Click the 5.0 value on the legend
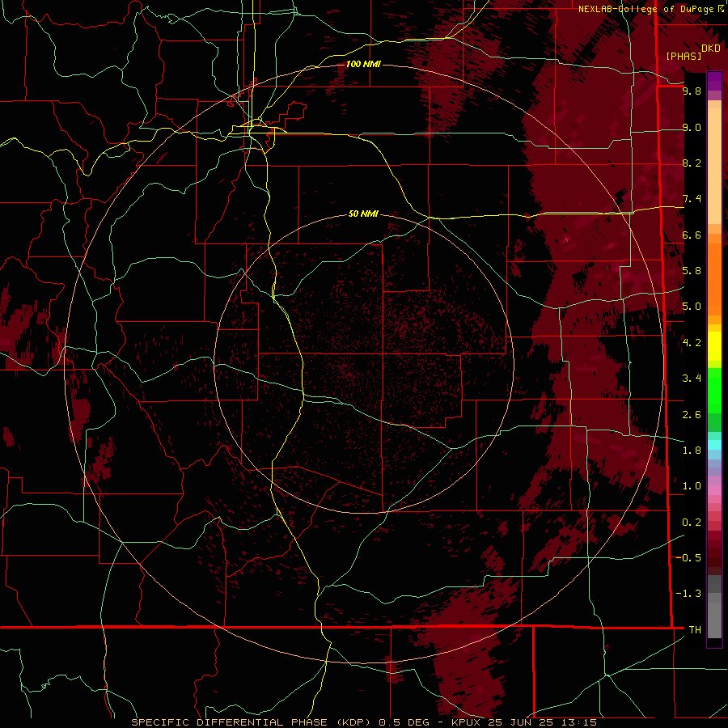This screenshot has height=728, width=728. (x=692, y=307)
